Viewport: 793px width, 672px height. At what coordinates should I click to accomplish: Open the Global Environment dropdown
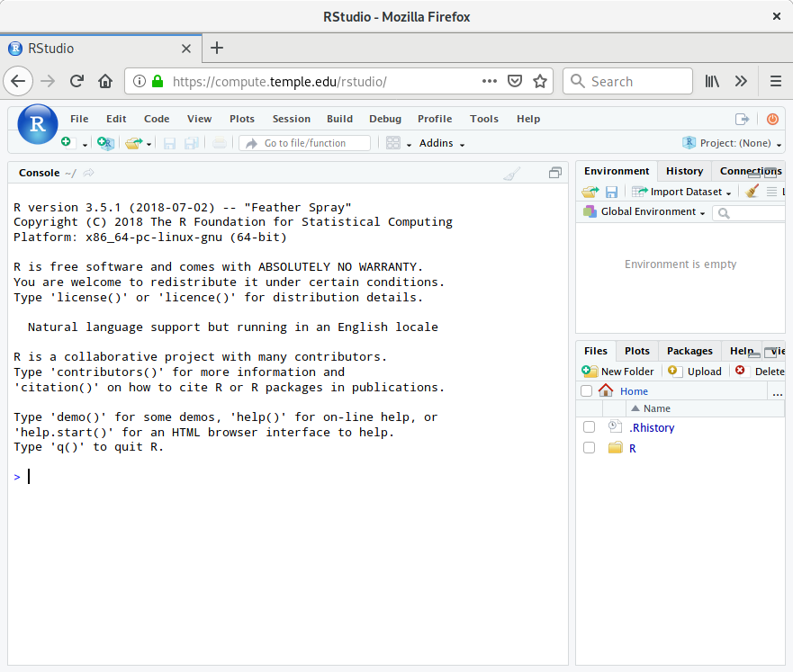(x=644, y=211)
